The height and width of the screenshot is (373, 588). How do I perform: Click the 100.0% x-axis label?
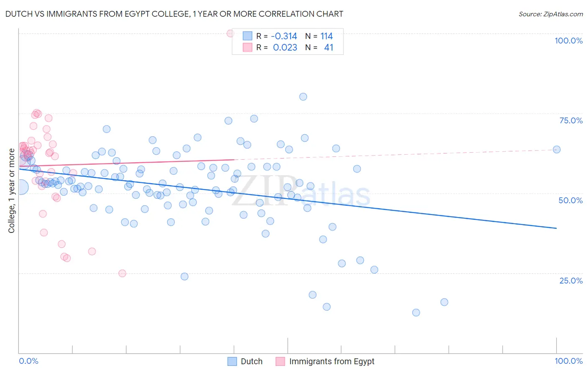[569, 361]
